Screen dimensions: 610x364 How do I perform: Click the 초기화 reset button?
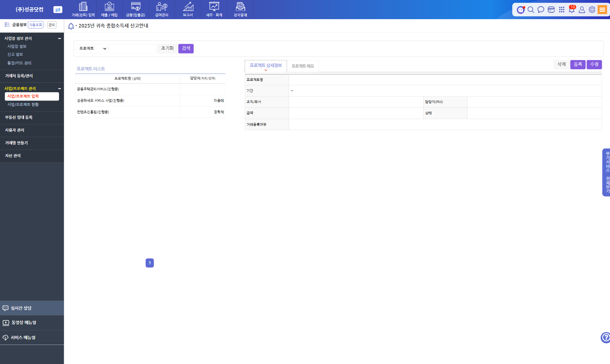point(167,49)
